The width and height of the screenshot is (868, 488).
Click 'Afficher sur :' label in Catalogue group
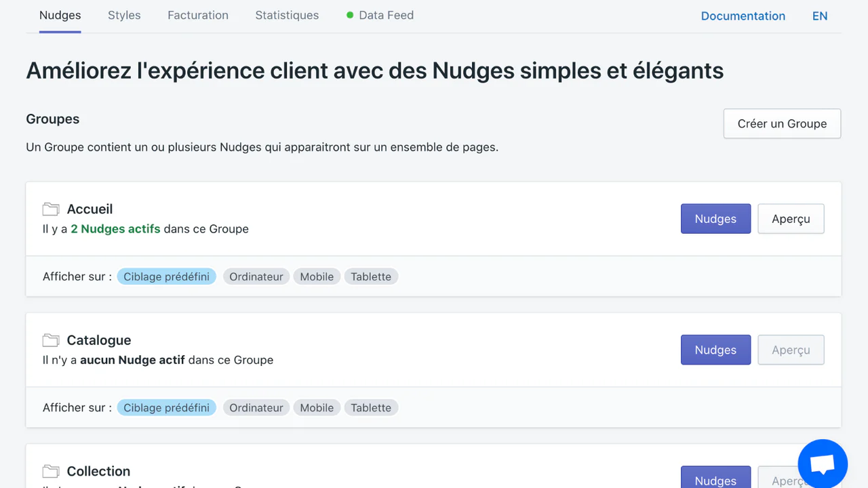77,407
